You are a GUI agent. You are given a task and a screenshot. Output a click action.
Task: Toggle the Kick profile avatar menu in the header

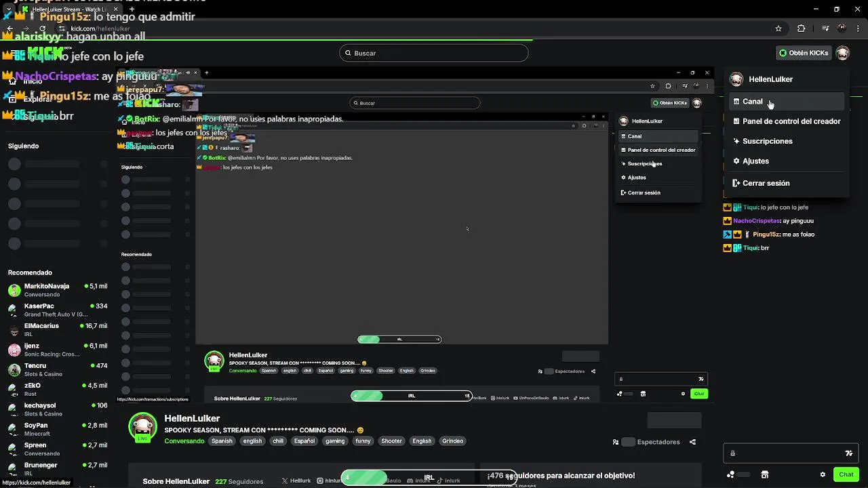842,53
